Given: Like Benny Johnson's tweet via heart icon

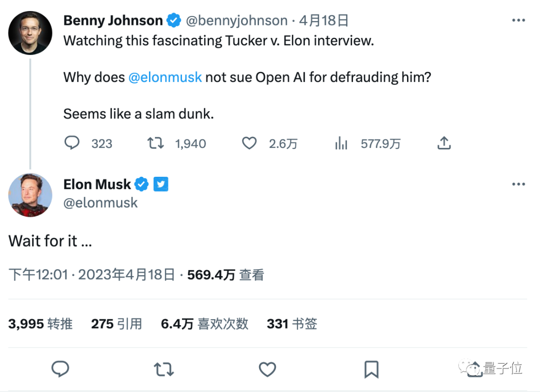Looking at the screenshot, I should coord(248,143).
